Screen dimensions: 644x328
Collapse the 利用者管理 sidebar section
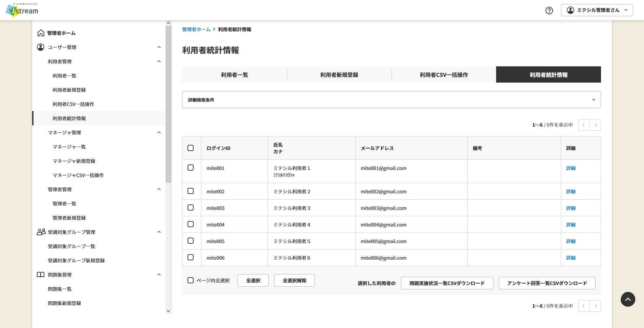click(159, 61)
